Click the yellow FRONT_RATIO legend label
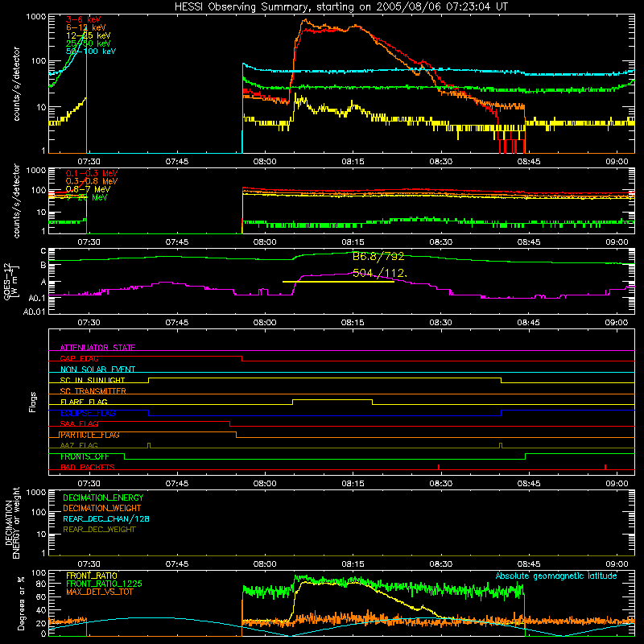This screenshot has height=644, width=644. 92,576
